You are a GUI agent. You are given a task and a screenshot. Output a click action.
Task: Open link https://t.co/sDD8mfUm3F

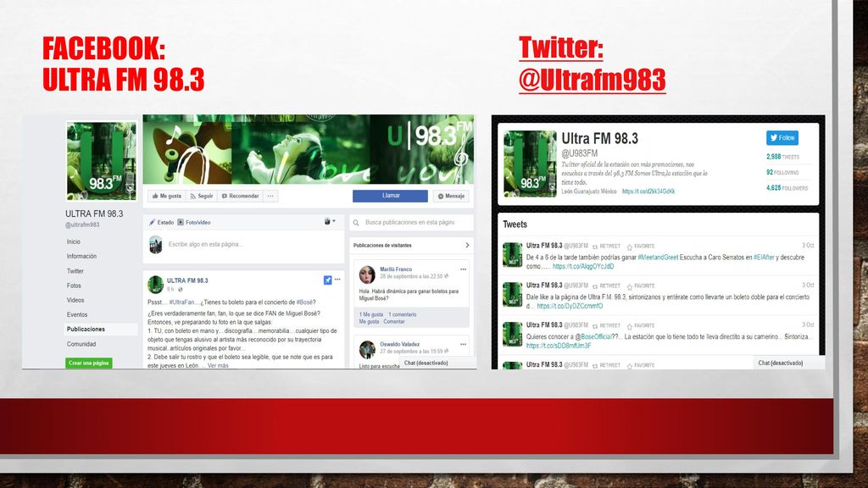(559, 346)
